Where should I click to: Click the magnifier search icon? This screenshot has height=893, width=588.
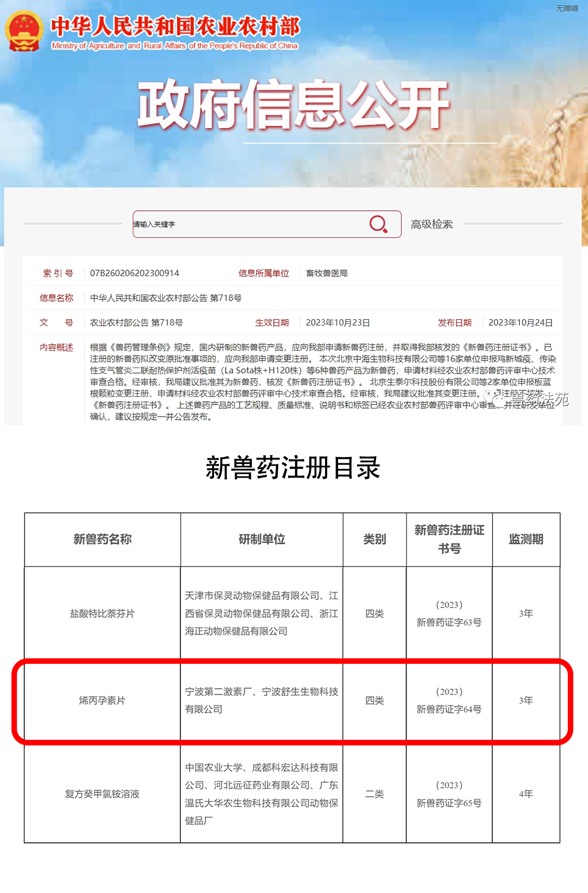tap(378, 224)
